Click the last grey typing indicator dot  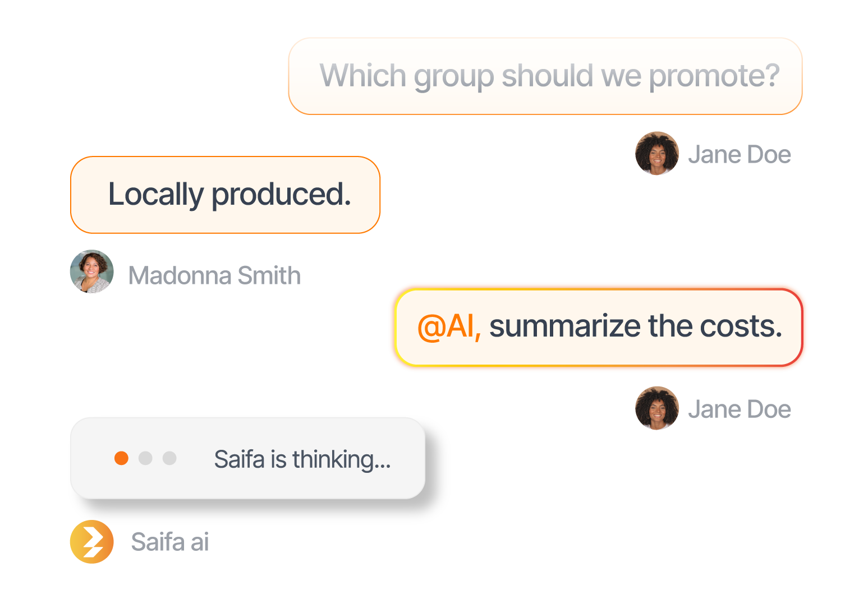point(169,458)
